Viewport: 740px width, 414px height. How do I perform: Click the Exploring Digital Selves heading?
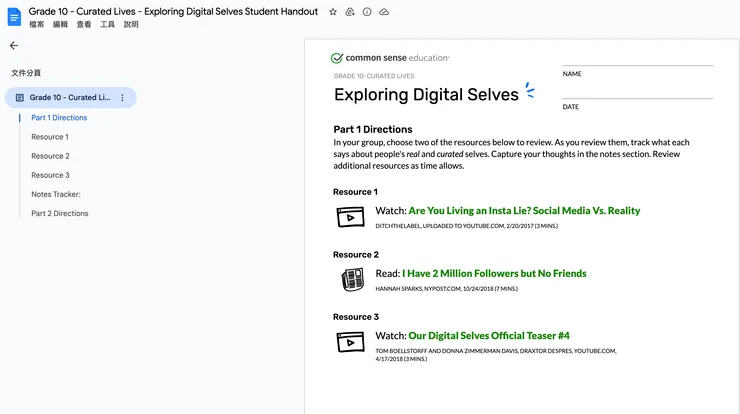[x=426, y=94]
